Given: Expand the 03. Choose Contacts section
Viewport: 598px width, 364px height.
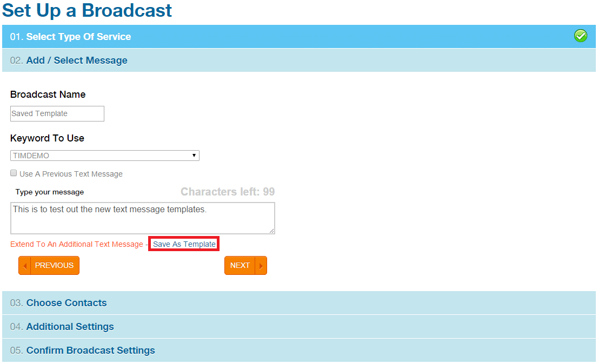Looking at the screenshot, I should click(299, 302).
